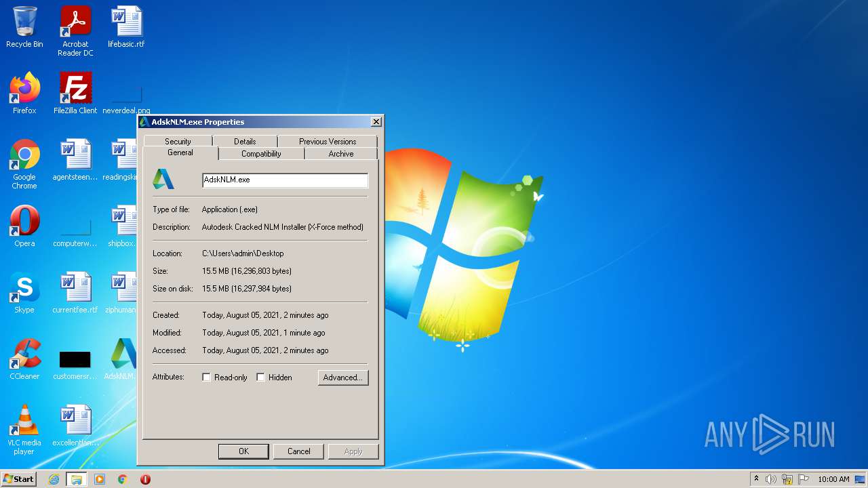The image size is (868, 488).
Task: Launch Acrobat Reader DC from desktop
Action: (75, 31)
